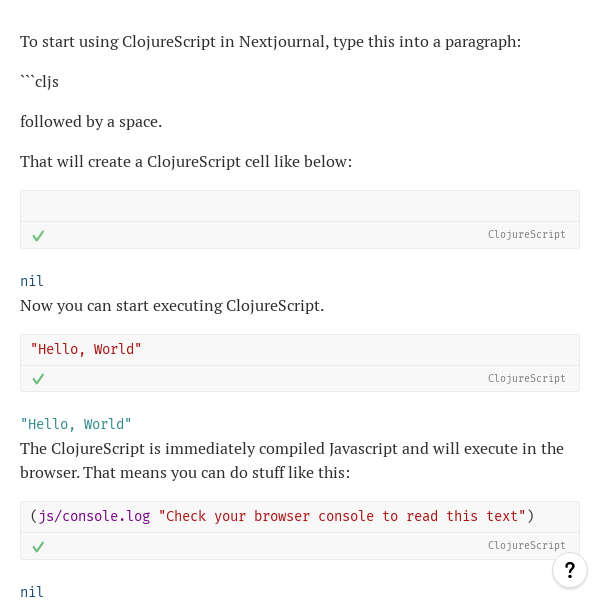Click the "To start using ClojureScript" paragraph

click(271, 42)
